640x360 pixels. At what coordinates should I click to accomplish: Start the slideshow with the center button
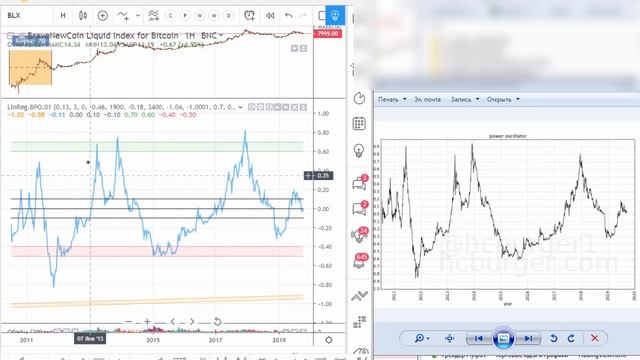(503, 338)
